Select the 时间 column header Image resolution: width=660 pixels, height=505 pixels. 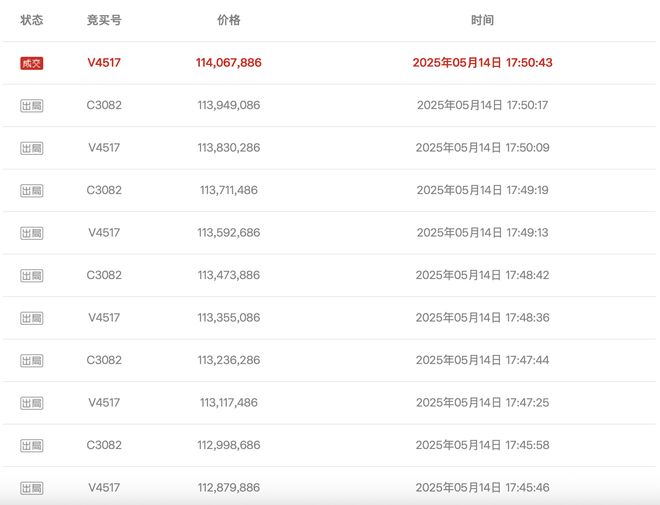(x=482, y=20)
